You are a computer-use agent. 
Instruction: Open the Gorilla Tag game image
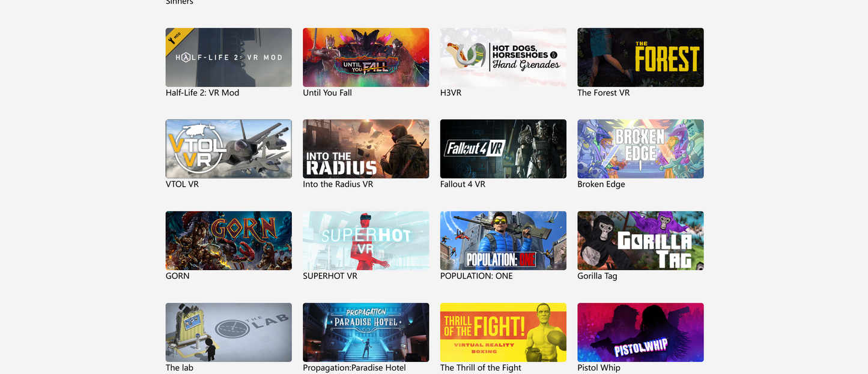click(640, 241)
